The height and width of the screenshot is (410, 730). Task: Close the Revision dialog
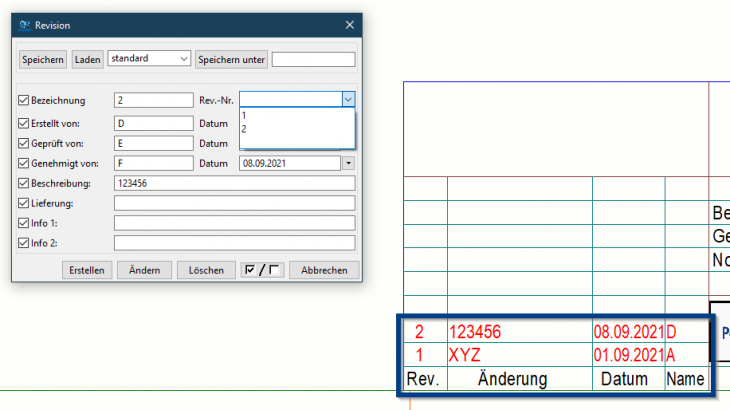350,25
